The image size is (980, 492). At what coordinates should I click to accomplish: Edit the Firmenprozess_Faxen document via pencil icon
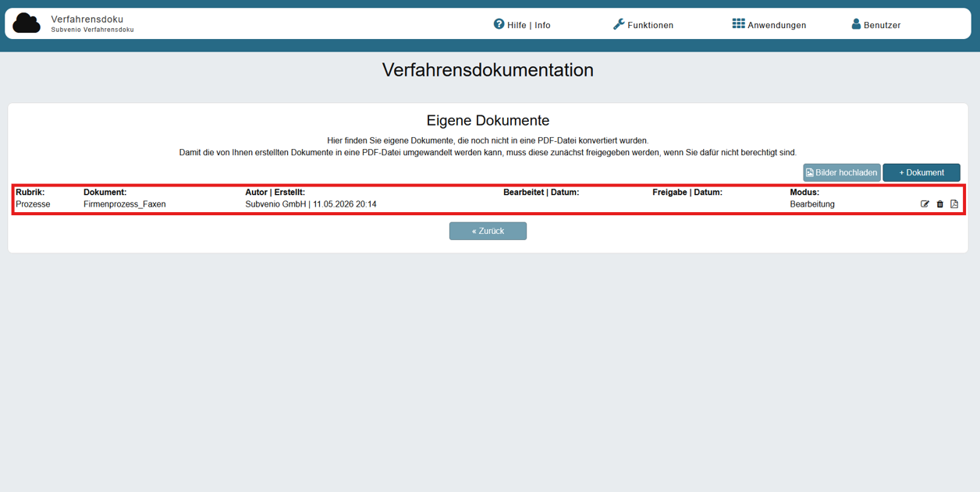925,204
